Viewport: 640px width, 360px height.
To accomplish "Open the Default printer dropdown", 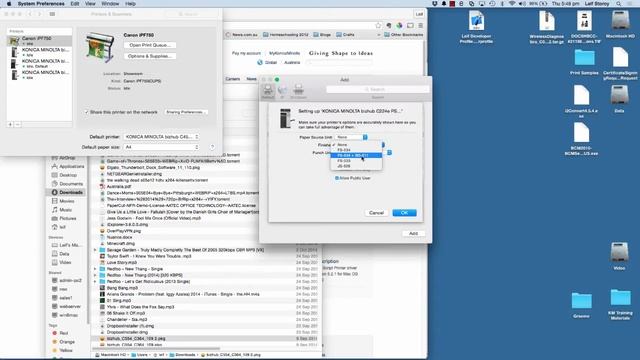I will (161, 137).
